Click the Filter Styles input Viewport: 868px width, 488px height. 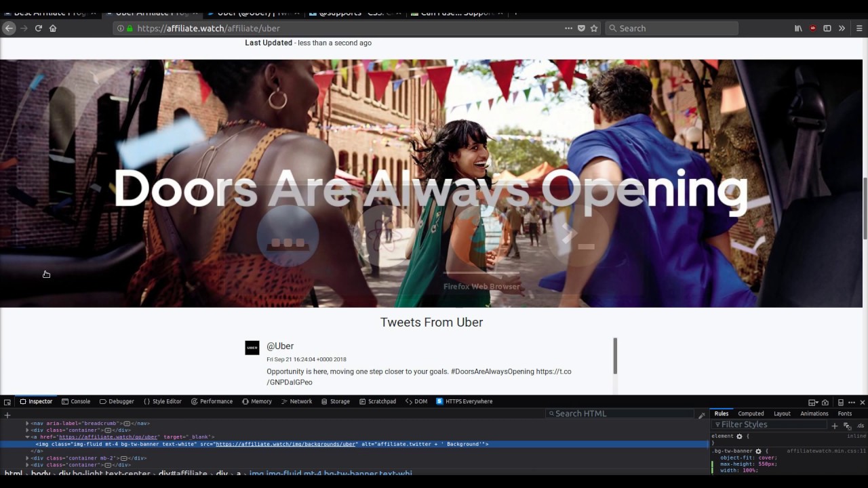[770, 424]
